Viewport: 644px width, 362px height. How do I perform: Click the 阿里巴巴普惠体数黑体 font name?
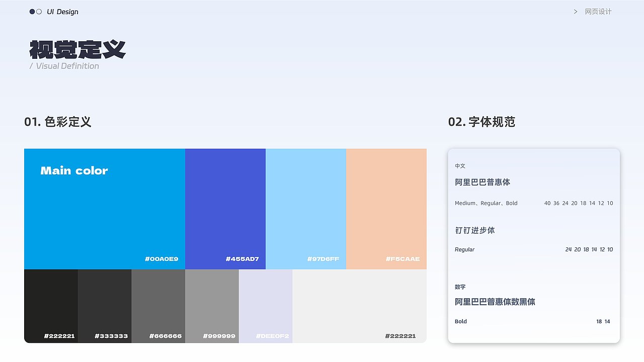point(495,302)
